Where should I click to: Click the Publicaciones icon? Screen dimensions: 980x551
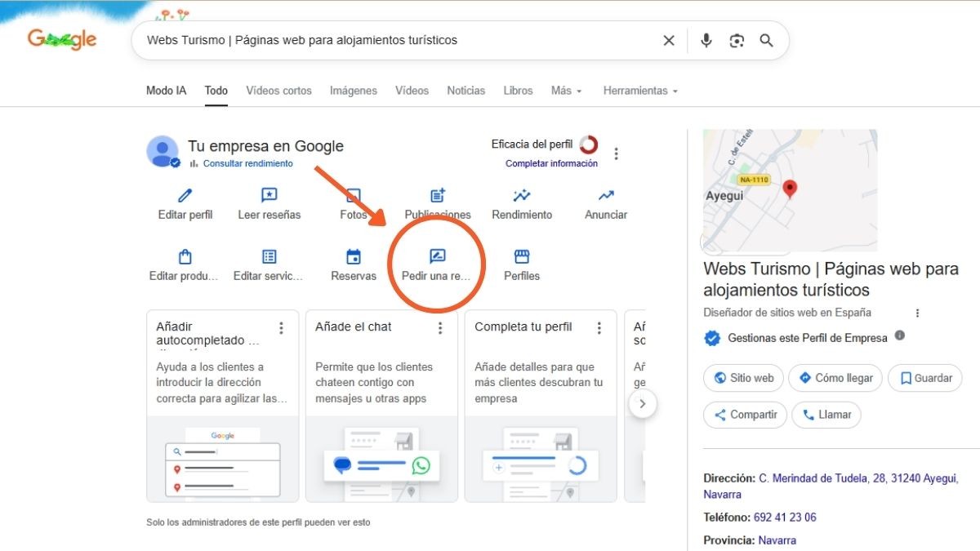(438, 195)
